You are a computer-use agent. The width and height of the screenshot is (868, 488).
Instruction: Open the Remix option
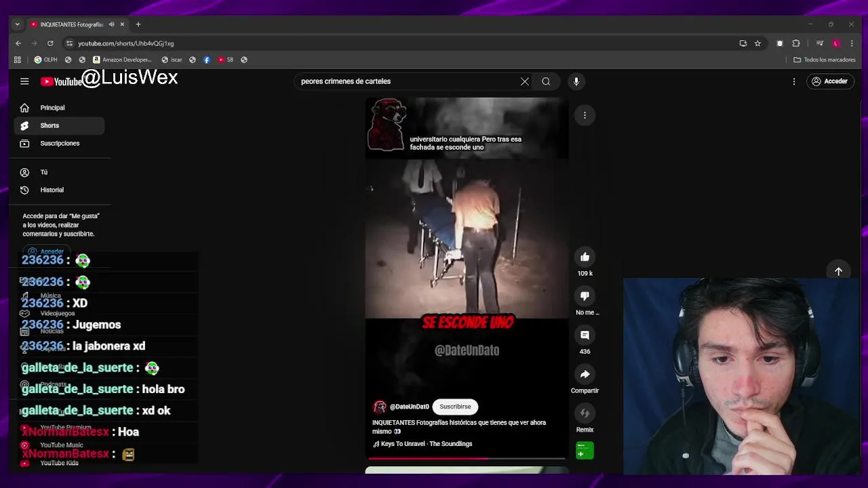point(585,413)
